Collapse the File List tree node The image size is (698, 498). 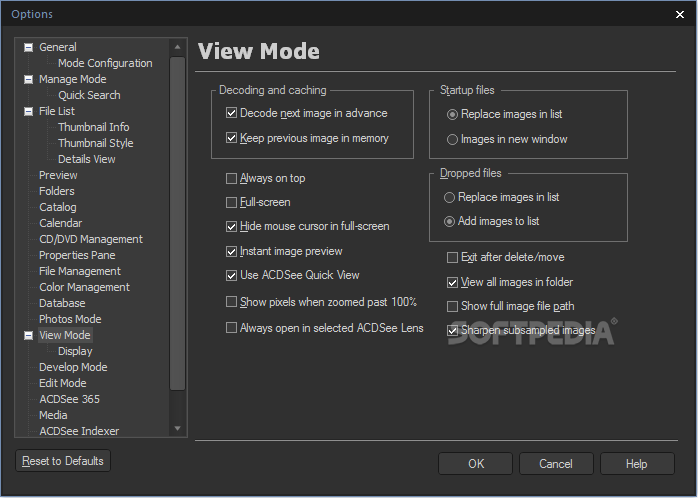click(x=28, y=111)
